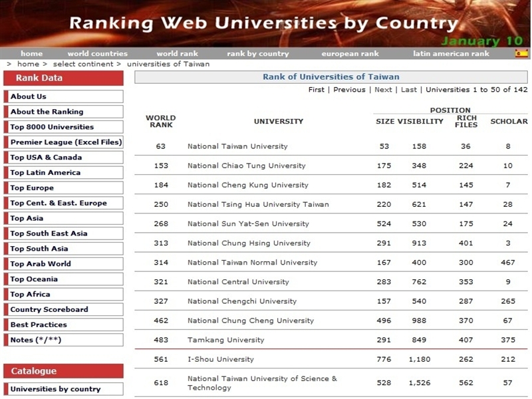This screenshot has width=532, height=399.
Task: Select Premier League (Excel Files) link
Action: [66, 142]
